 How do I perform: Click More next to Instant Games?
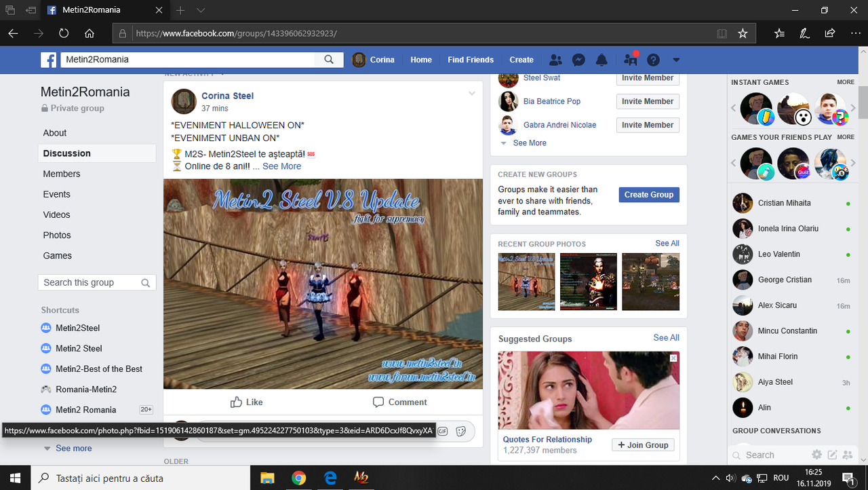[x=846, y=82]
